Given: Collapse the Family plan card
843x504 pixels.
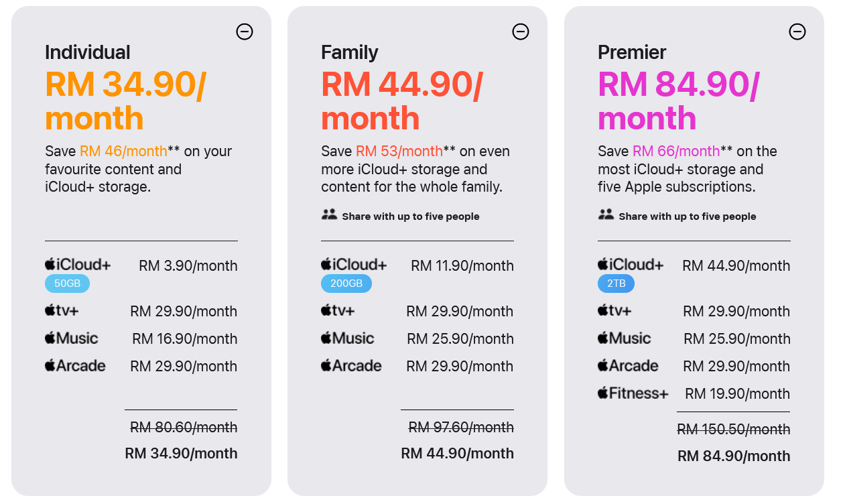Looking at the screenshot, I should pyautogui.click(x=521, y=31).
